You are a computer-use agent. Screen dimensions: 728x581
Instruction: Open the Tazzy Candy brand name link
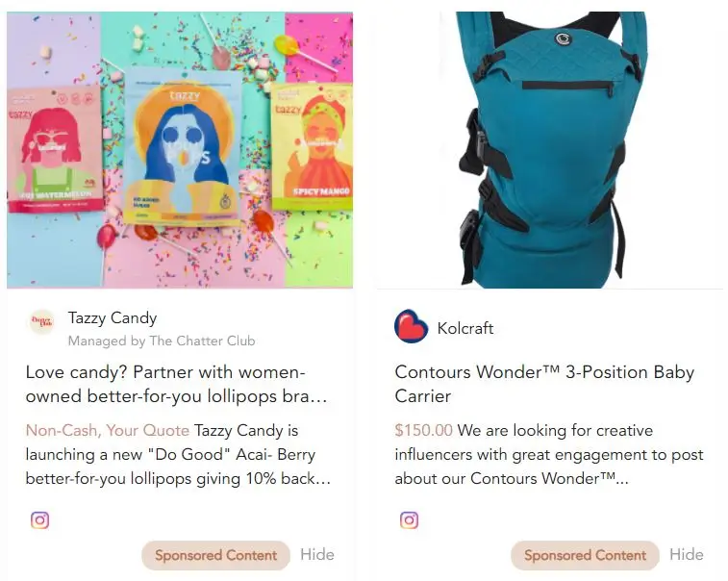113,317
